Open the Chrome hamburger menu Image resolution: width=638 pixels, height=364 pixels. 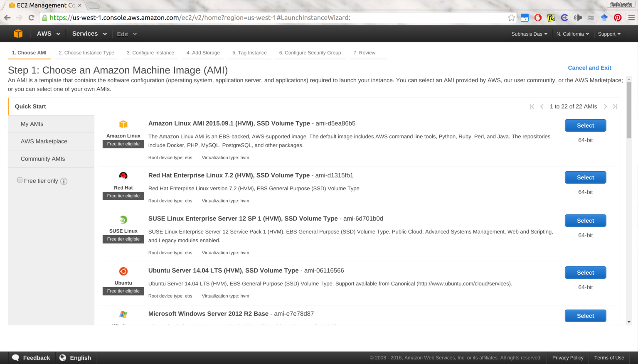click(x=631, y=17)
